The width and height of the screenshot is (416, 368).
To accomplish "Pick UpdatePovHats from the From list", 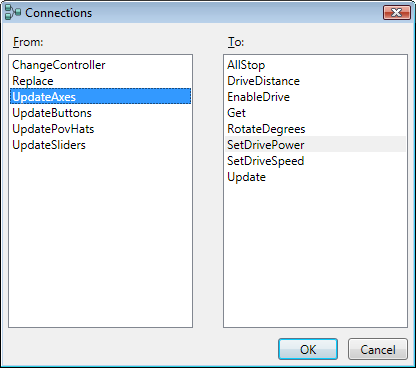I will click(x=100, y=129).
